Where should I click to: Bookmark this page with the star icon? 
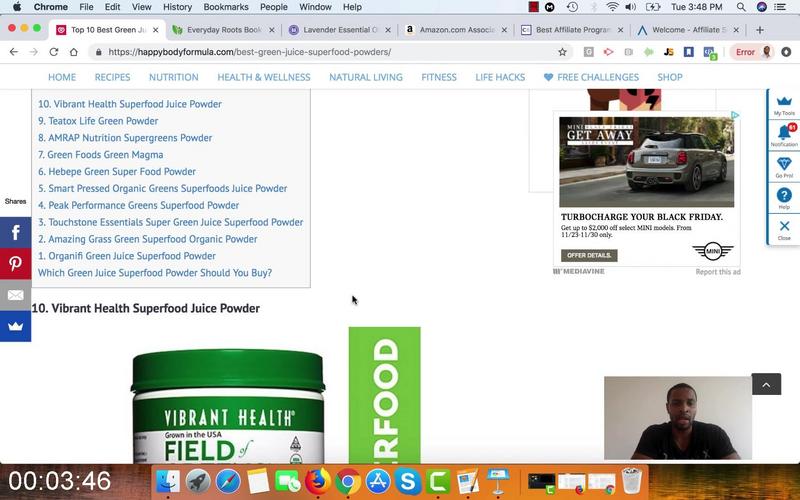(562, 52)
